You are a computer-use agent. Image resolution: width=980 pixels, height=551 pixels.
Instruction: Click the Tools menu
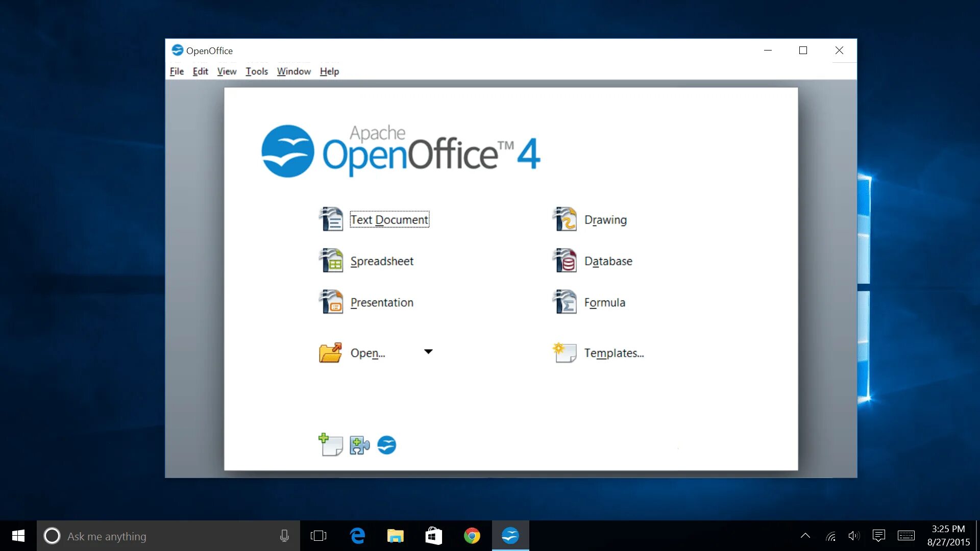(x=255, y=70)
